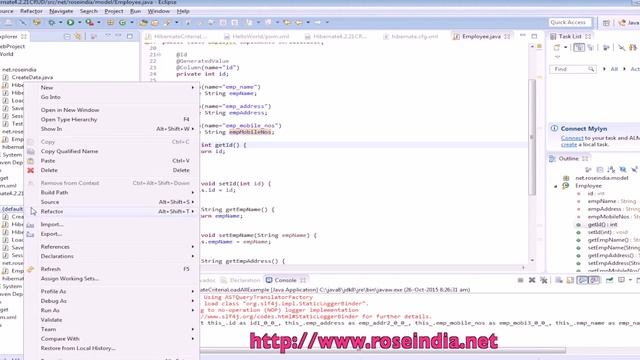Viewport: 640px width, 360px height.
Task: Click the New Java Package toolbar icon
Action: (x=110, y=22)
